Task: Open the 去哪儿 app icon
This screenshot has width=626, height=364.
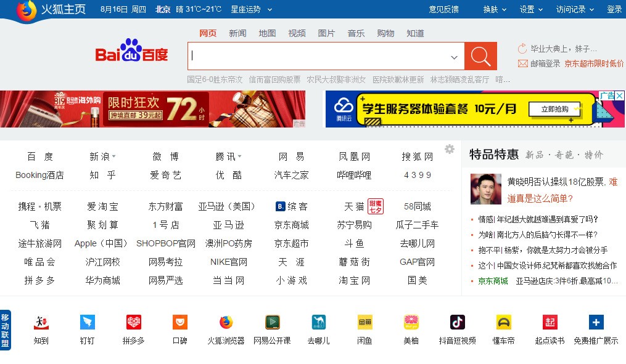Action: 319,323
